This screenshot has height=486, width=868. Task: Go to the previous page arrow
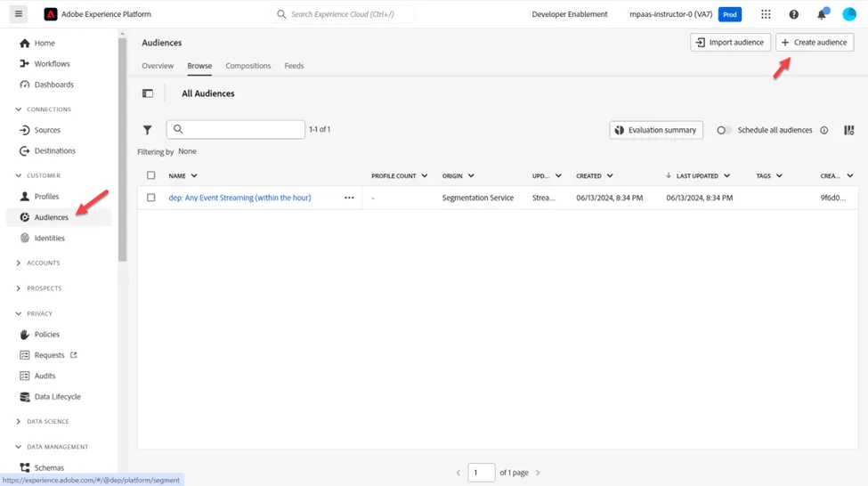point(458,473)
